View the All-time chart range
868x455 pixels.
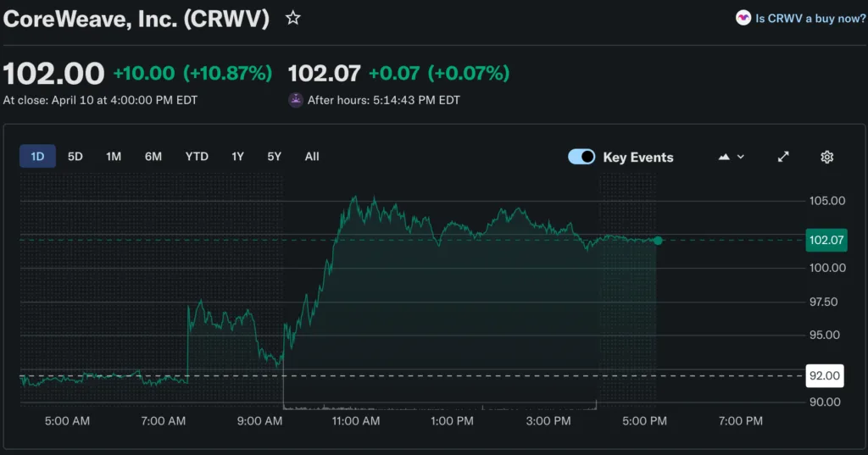(x=312, y=157)
